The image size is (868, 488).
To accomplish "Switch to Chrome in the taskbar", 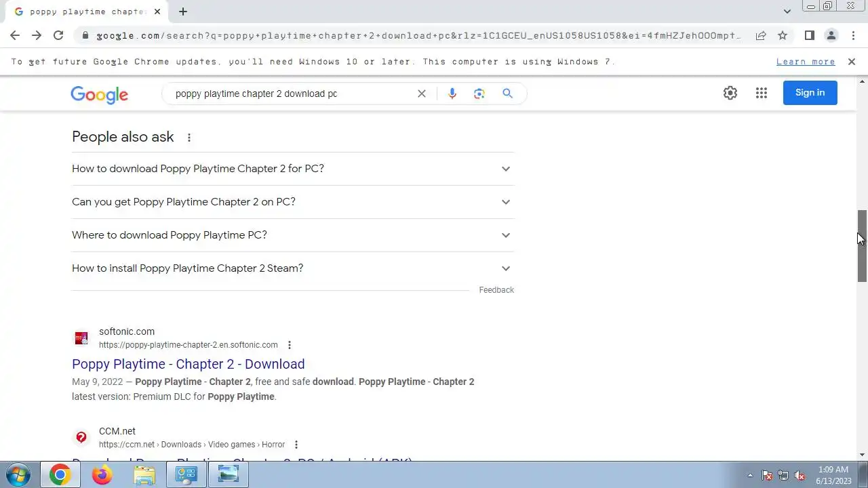I will tap(60, 475).
